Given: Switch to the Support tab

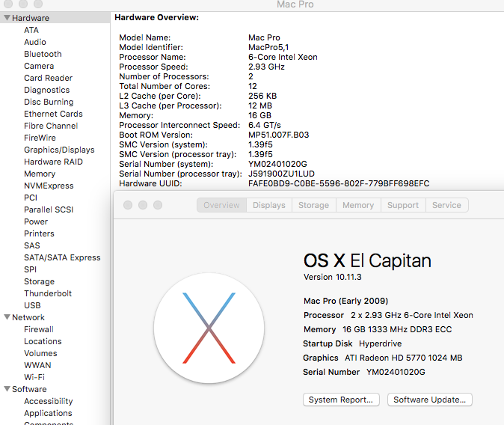Looking at the screenshot, I should coord(403,205).
